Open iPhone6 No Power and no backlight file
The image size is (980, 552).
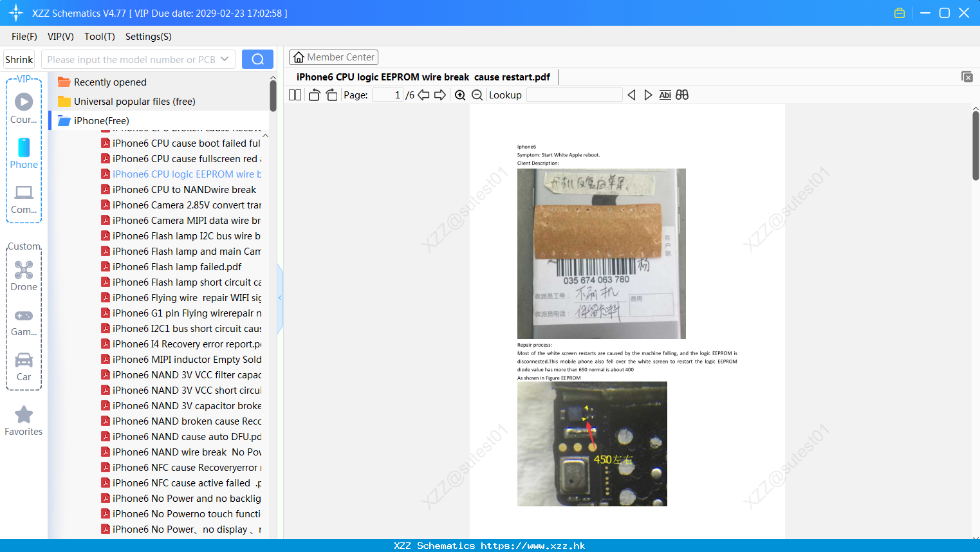pyautogui.click(x=181, y=499)
